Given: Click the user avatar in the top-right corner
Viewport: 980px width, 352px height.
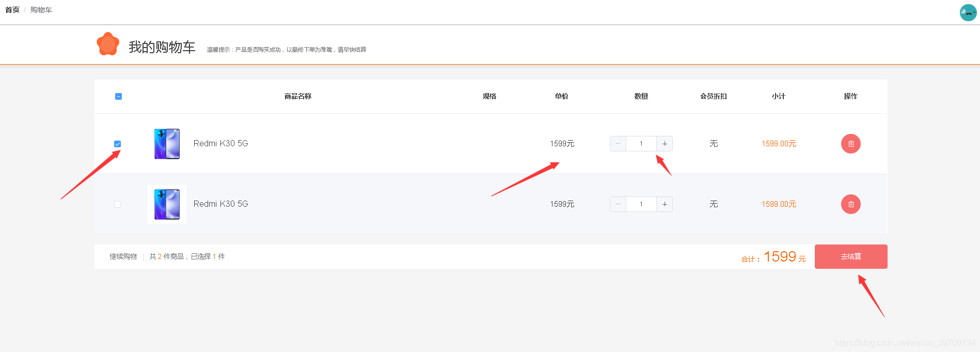Looking at the screenshot, I should (x=968, y=12).
